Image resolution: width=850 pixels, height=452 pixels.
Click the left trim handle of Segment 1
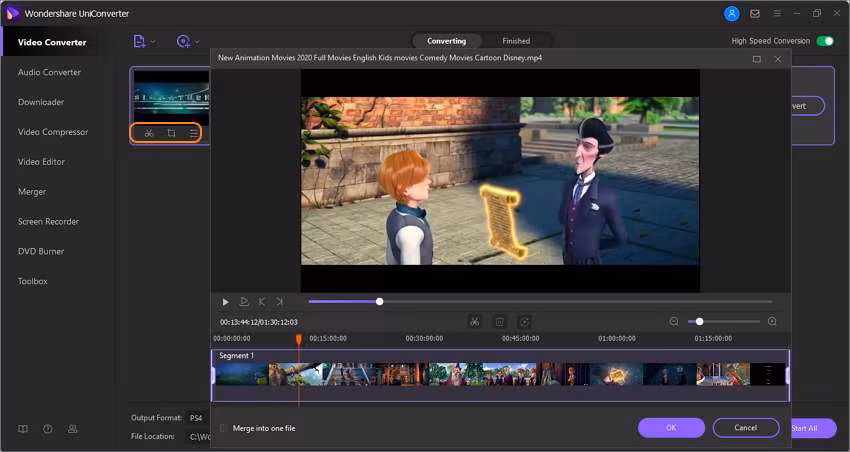coord(214,375)
